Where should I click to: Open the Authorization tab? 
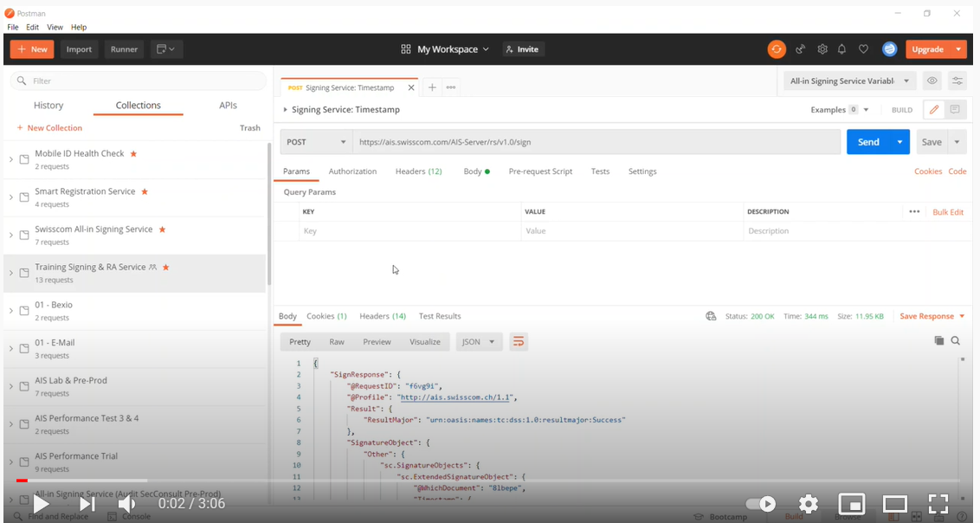(352, 171)
